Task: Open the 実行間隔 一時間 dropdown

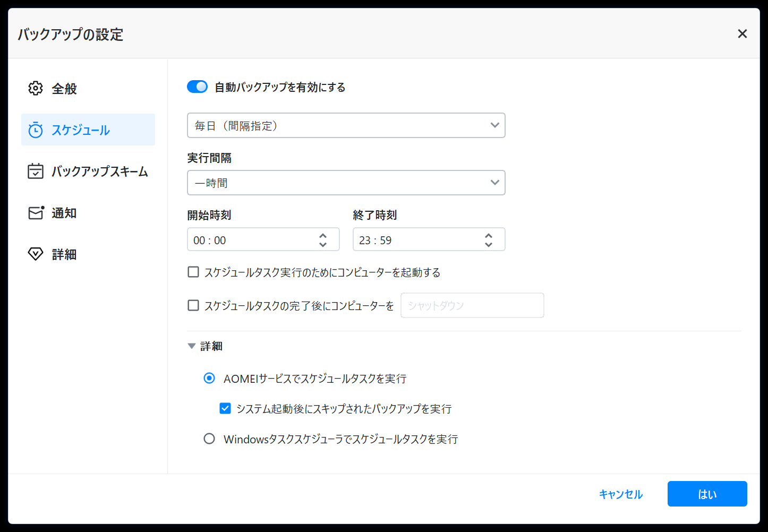Action: [x=346, y=183]
